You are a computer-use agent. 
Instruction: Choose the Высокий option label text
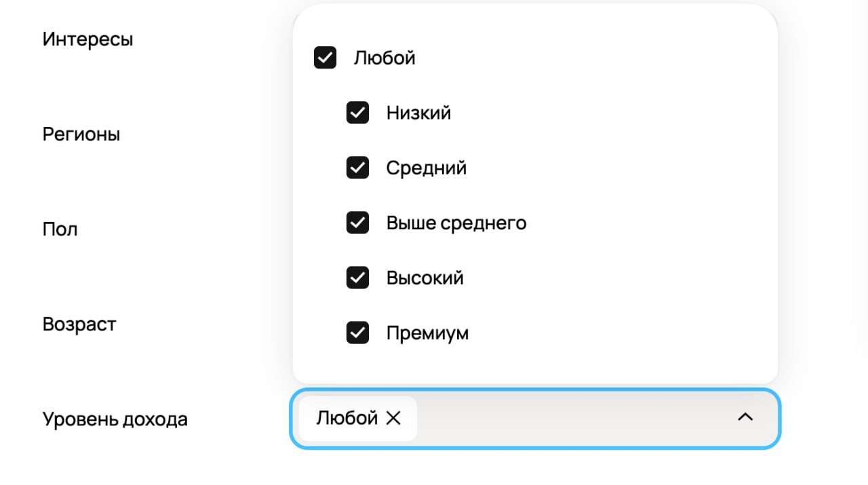point(425,277)
